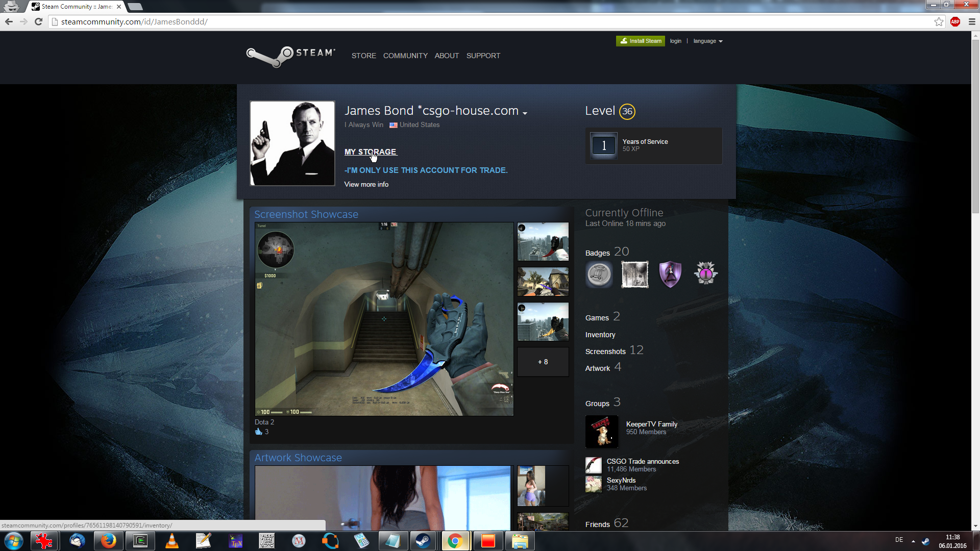Click the Install Steam button
Viewport: 980px width, 551px height.
640,41
